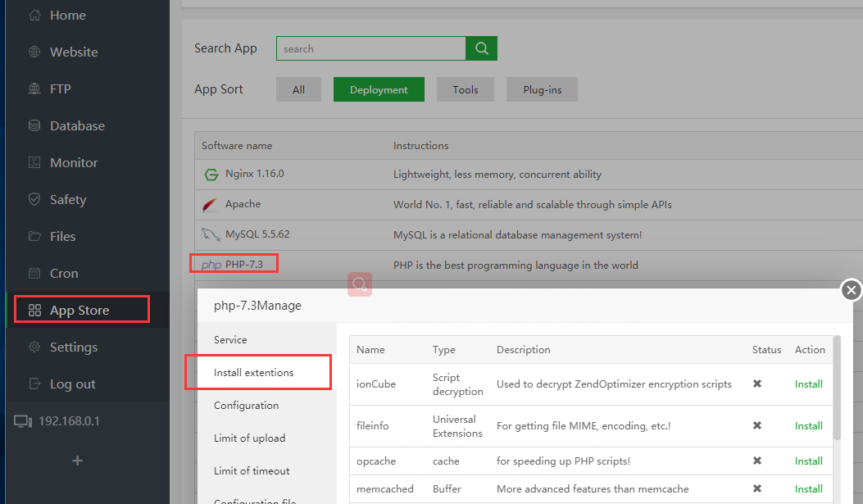The image size is (863, 504).
Task: Click the App Store search input field
Action: tap(370, 48)
